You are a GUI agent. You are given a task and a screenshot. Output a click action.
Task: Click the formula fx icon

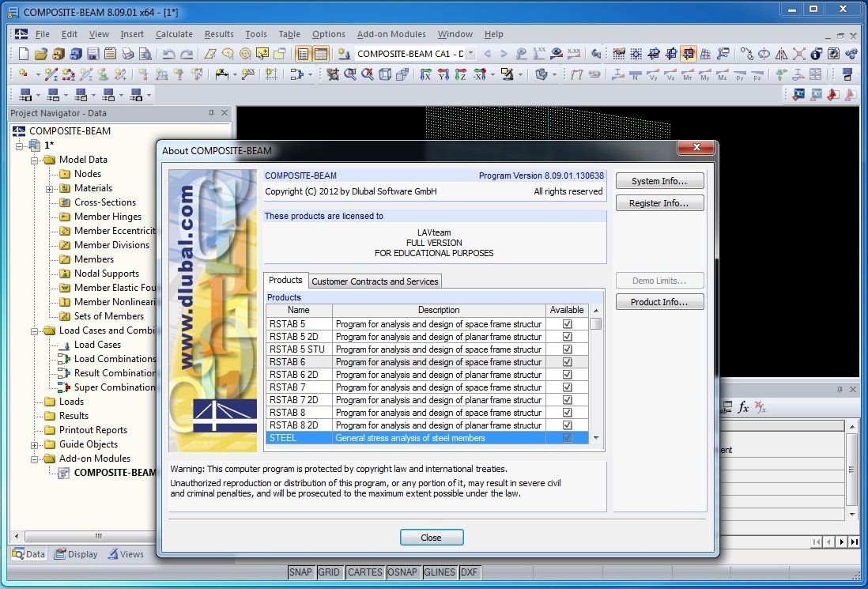(x=743, y=407)
